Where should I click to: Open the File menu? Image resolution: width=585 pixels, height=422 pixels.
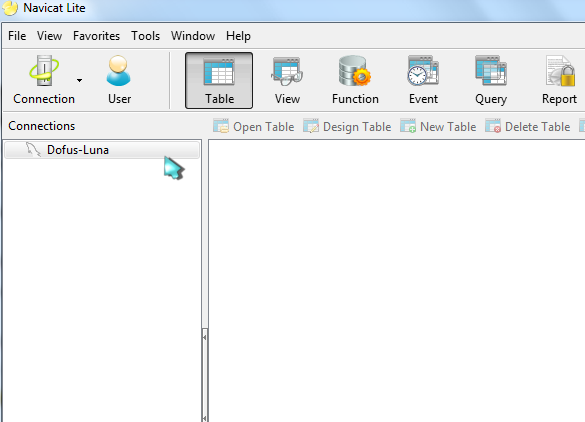[17, 36]
